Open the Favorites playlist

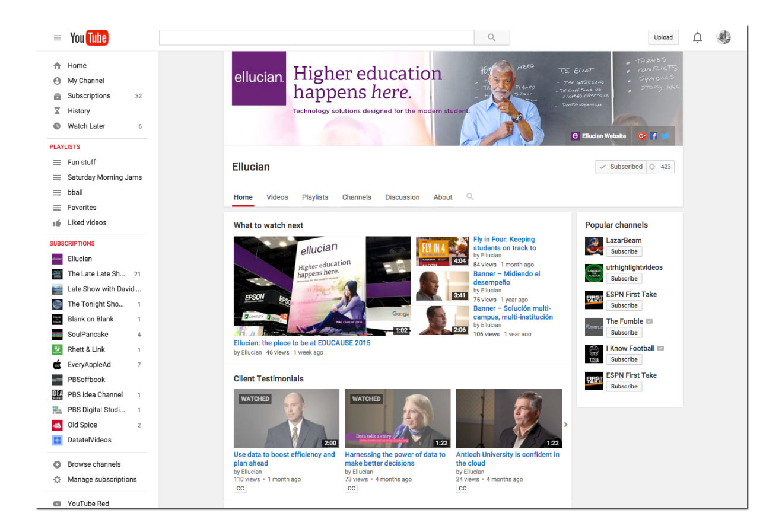pyautogui.click(x=82, y=208)
